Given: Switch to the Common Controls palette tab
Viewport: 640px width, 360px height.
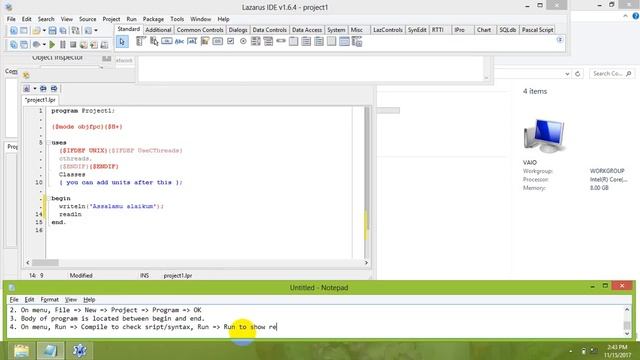Looking at the screenshot, I should coord(200,30).
